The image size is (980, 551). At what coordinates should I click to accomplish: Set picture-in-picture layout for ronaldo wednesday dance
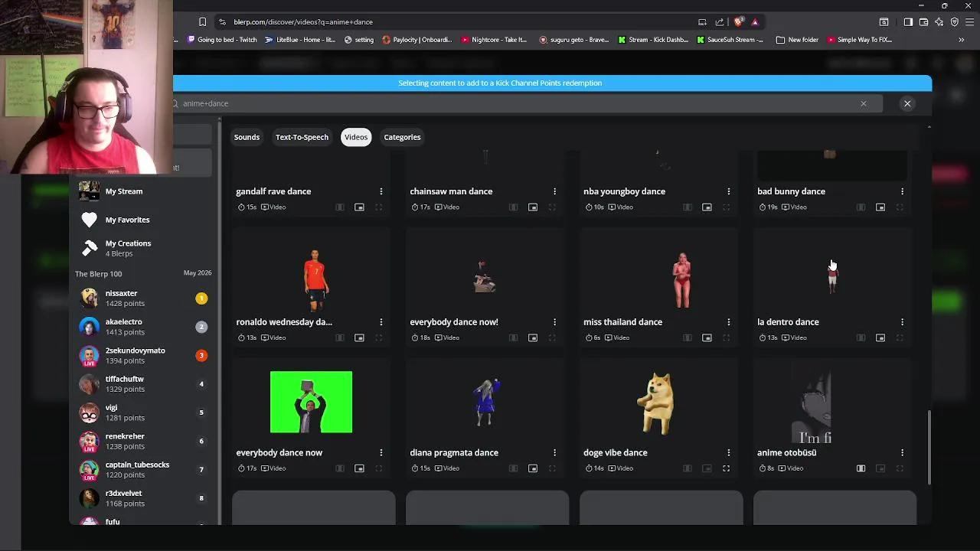coord(359,337)
